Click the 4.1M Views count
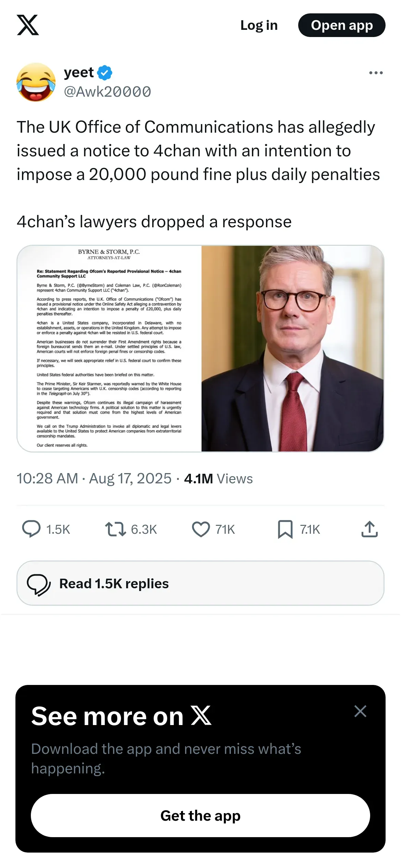This screenshot has width=401, height=868. [x=218, y=479]
